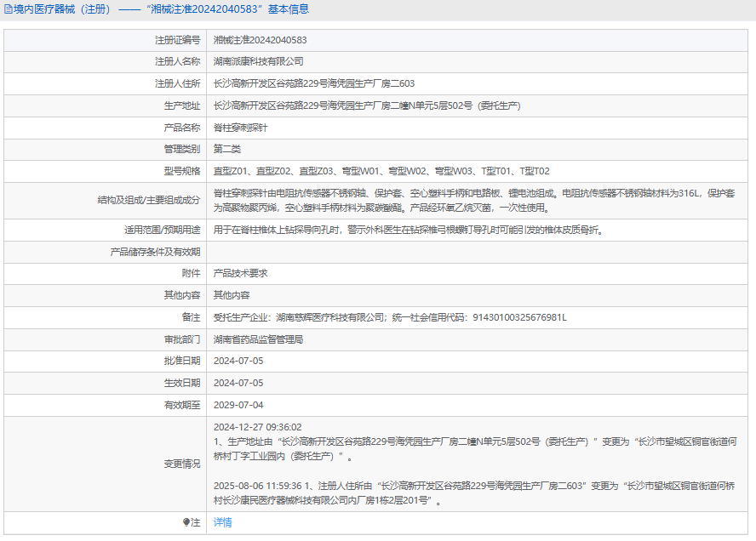
Task: Click the 注册人住所 row label
Action: (x=177, y=83)
